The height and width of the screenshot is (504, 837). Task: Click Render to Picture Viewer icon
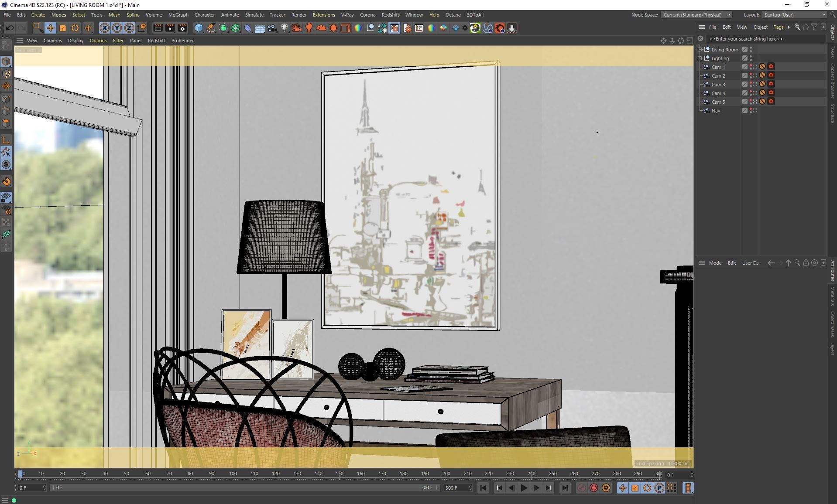tap(170, 28)
